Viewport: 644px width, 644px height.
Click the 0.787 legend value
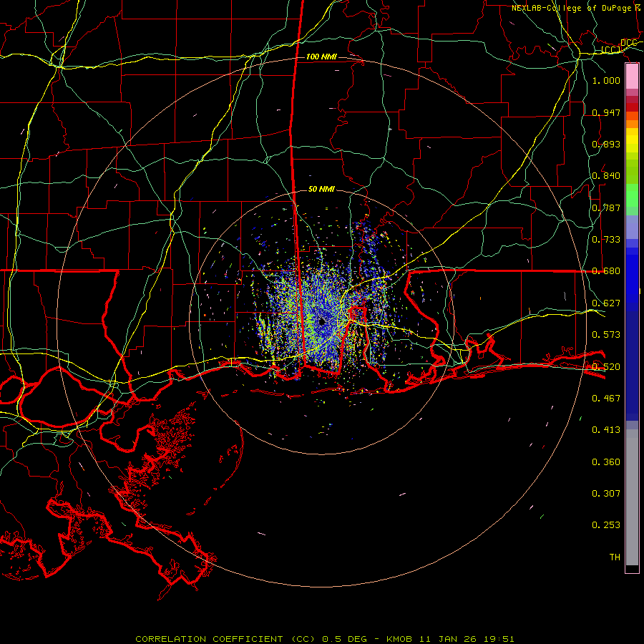[x=606, y=208]
